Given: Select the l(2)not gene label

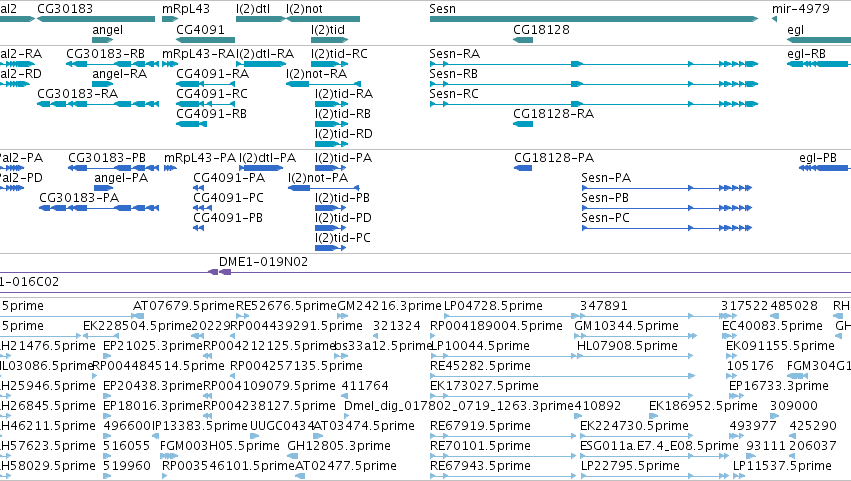Looking at the screenshot, I should [x=304, y=9].
